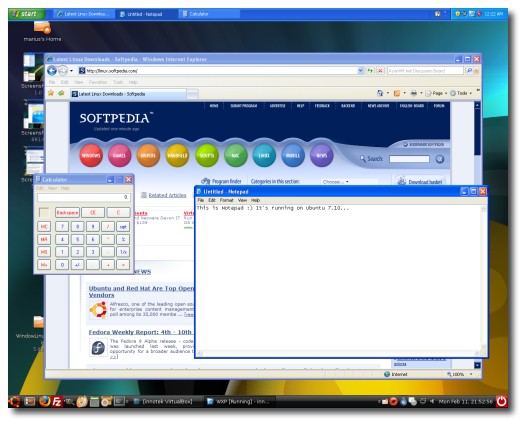Click the Home icon in IE command bar
Viewport: 521px width, 421px height.
(x=380, y=93)
